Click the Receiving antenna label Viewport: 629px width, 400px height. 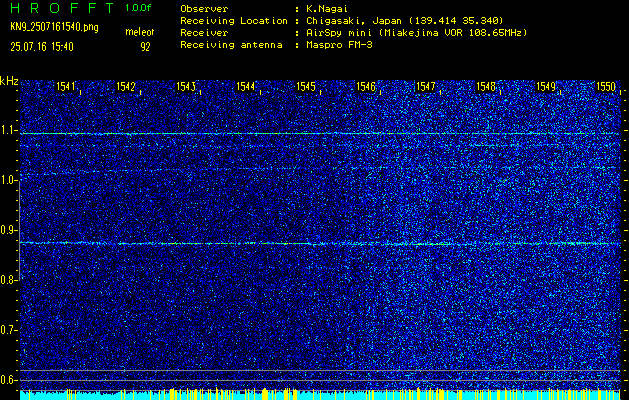click(x=231, y=45)
